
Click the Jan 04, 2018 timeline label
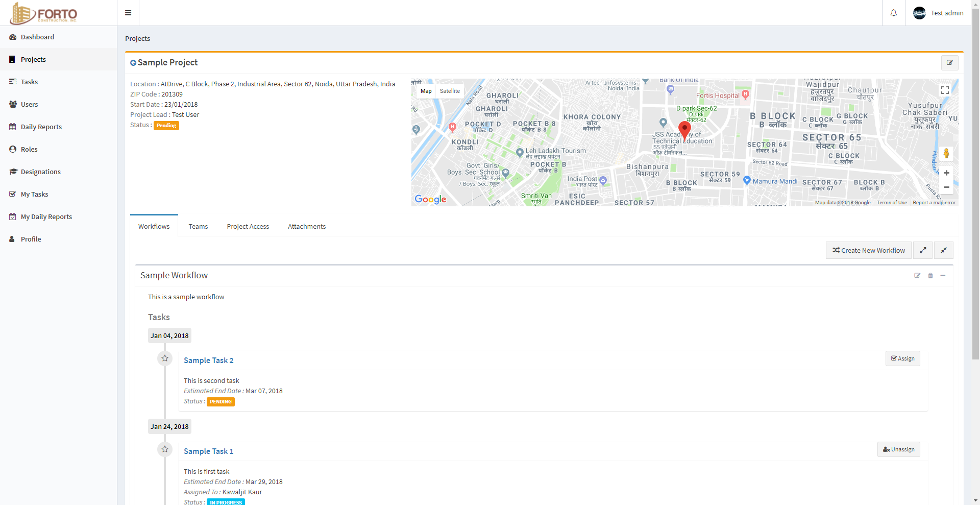[169, 335]
